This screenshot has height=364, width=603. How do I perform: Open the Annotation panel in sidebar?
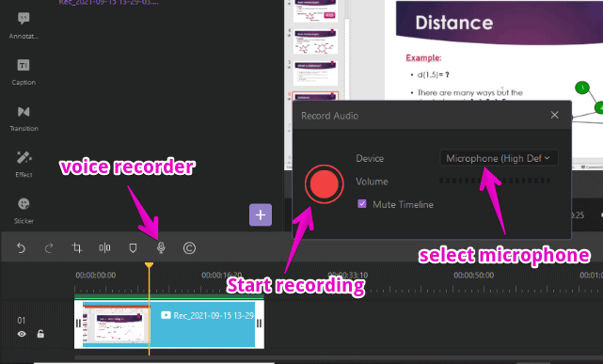[24, 25]
